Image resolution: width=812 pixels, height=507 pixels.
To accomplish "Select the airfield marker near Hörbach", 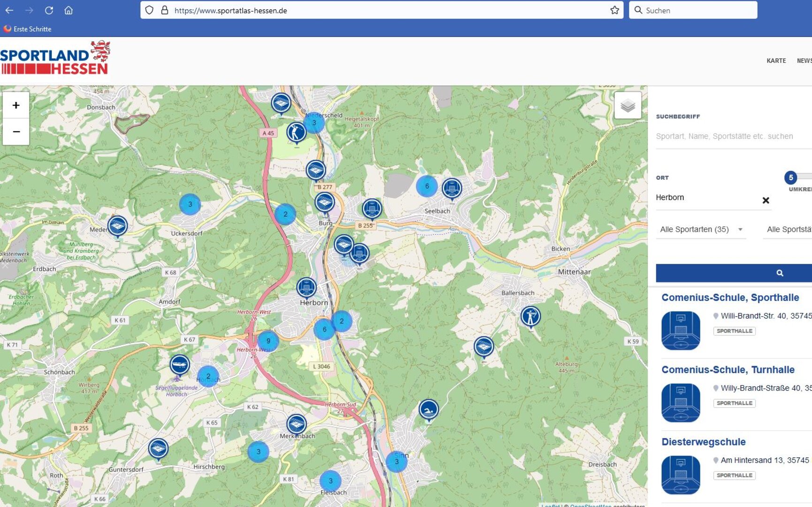I will point(179,365).
